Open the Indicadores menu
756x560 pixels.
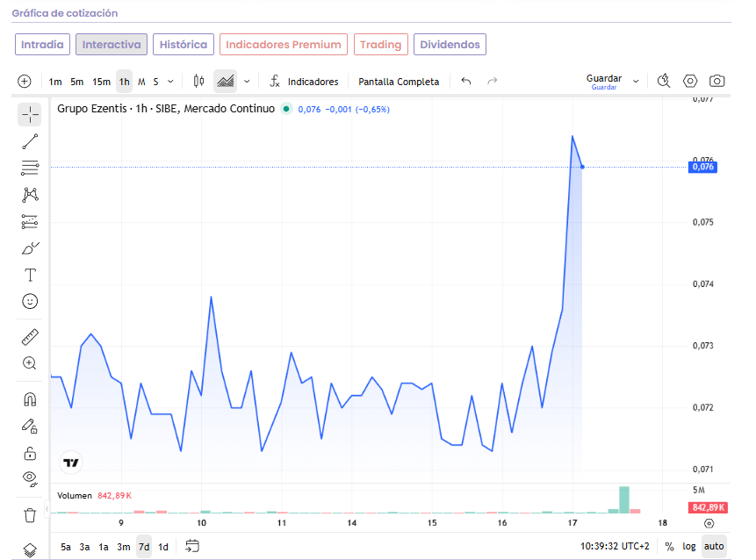click(x=304, y=82)
